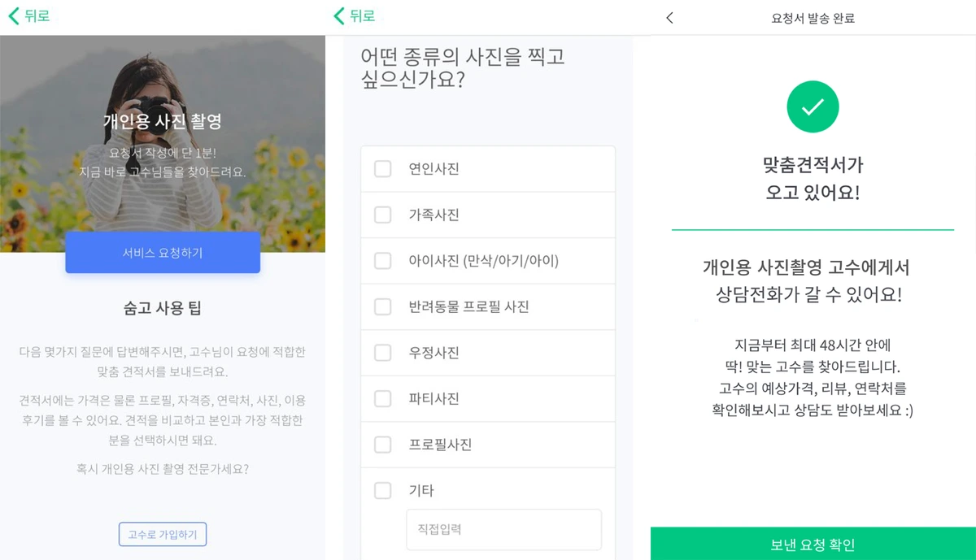Go back using the chevron beside 요청서 발송 완료
The image size is (976, 560).
(x=669, y=18)
